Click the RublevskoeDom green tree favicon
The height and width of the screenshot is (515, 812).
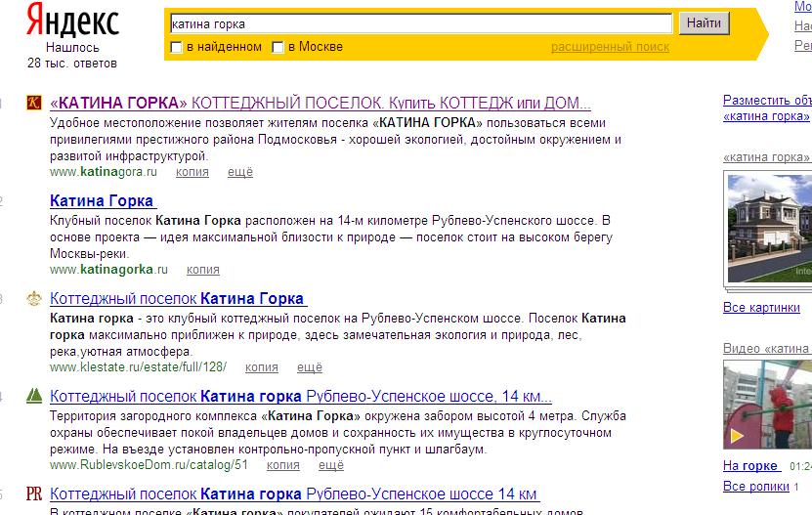[33, 396]
